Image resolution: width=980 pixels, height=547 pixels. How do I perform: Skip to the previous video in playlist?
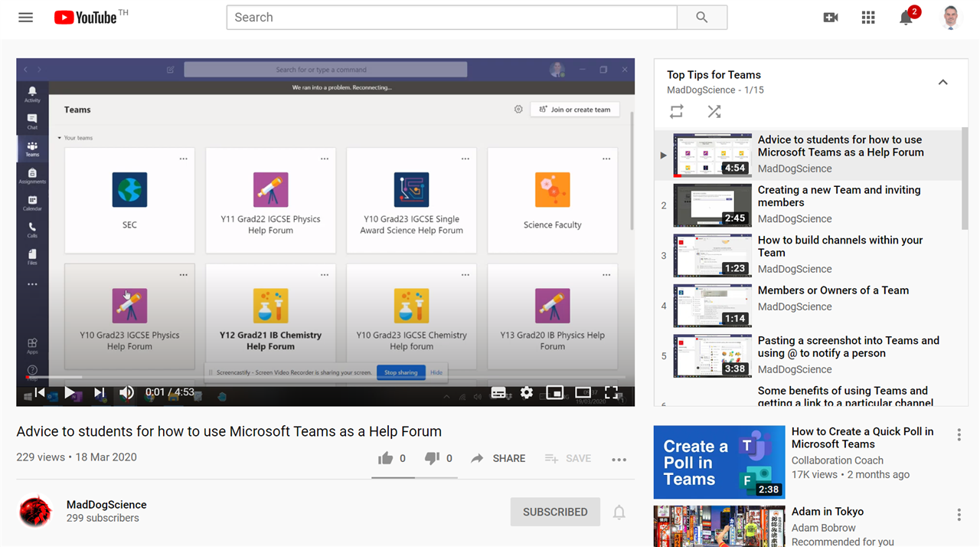click(40, 393)
